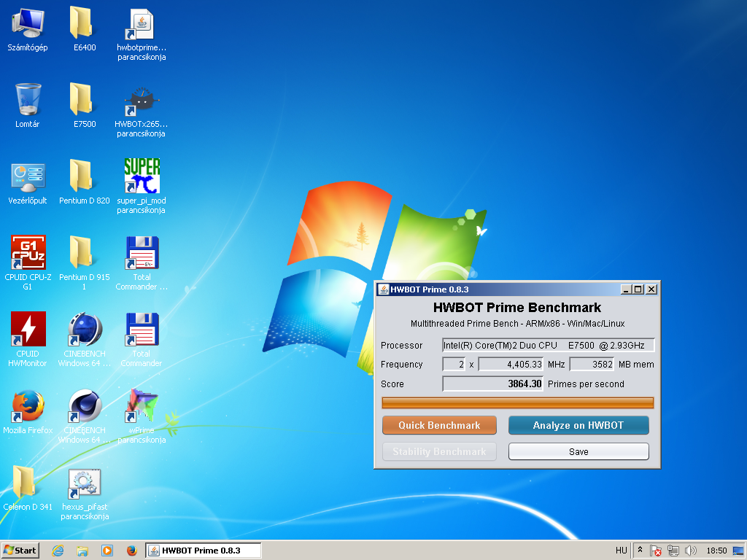
Task: Open Internet Explorer from the taskbar
Action: [58, 551]
